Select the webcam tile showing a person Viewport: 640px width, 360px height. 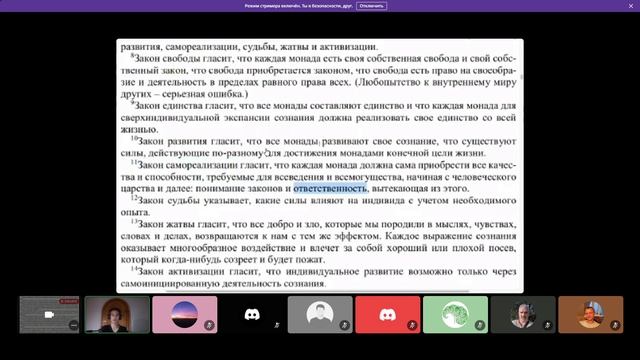(x=117, y=315)
